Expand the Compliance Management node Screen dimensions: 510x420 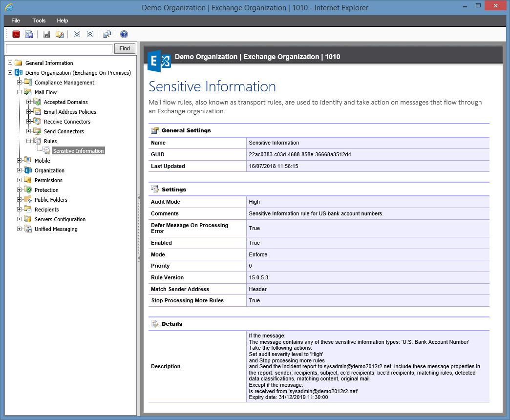pyautogui.click(x=19, y=82)
